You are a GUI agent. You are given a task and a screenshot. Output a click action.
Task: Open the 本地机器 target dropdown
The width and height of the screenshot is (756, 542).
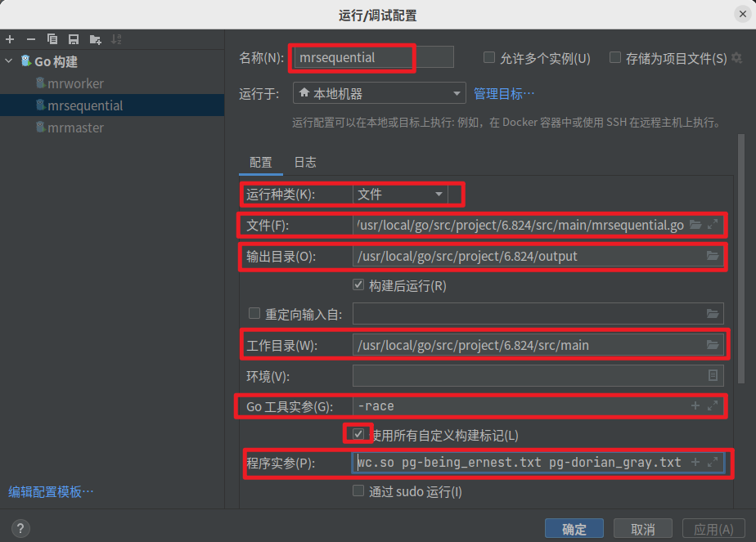[x=457, y=92]
